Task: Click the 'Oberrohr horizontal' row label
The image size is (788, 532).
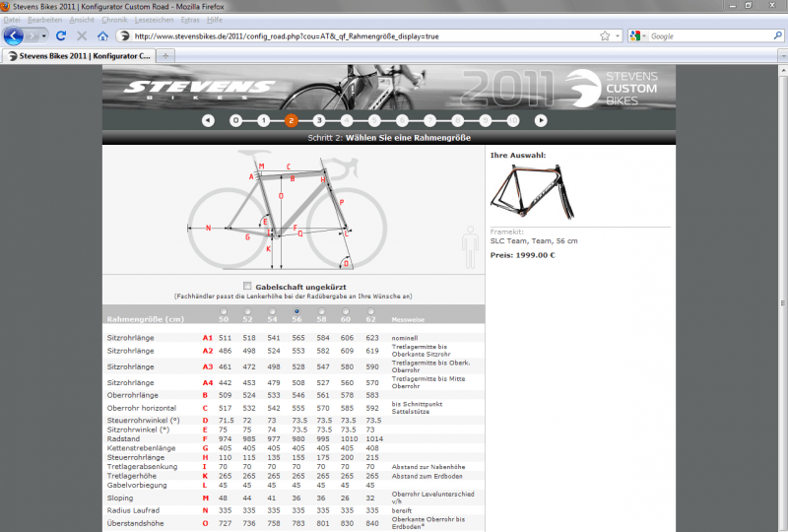Action: [x=141, y=408]
